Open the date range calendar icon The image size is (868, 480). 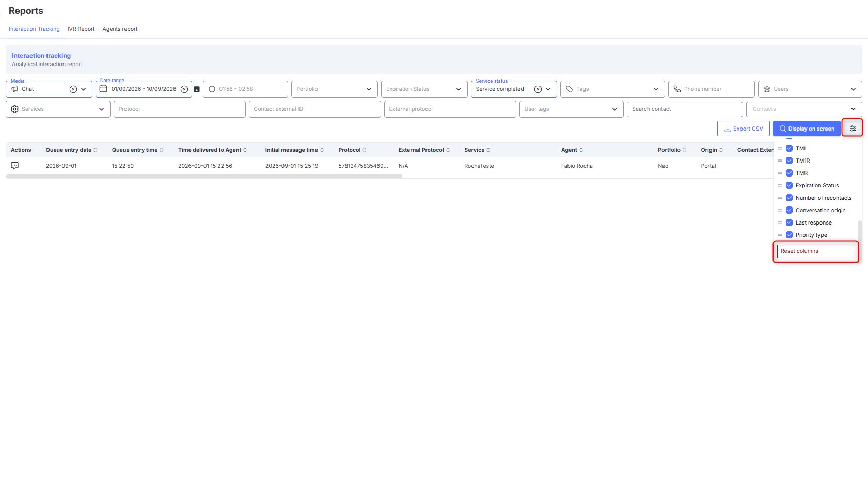(103, 89)
